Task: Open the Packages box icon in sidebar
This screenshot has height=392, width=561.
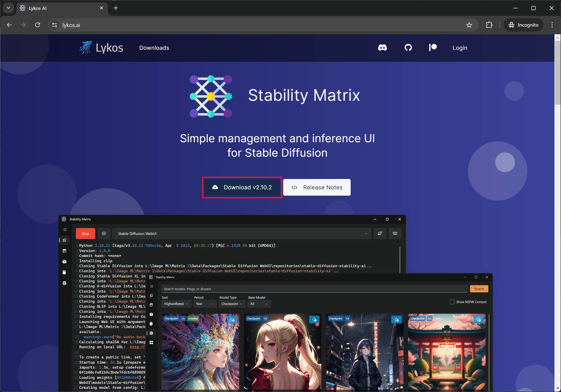Action: point(64,261)
